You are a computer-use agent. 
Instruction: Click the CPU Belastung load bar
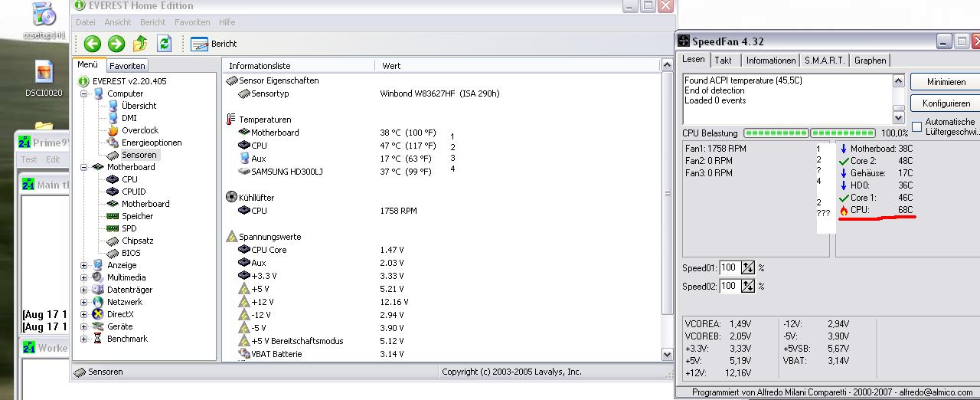click(x=808, y=133)
